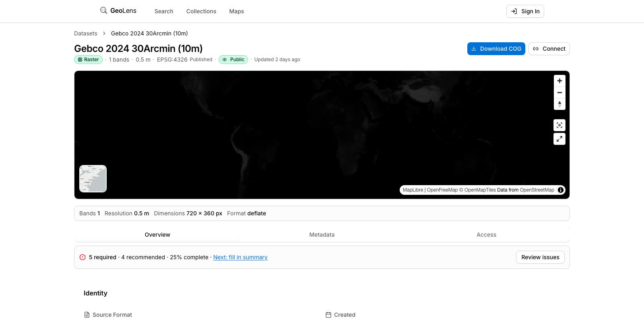644x322 pixels.
Task: Fit map to dataset bounds
Action: pos(559,125)
